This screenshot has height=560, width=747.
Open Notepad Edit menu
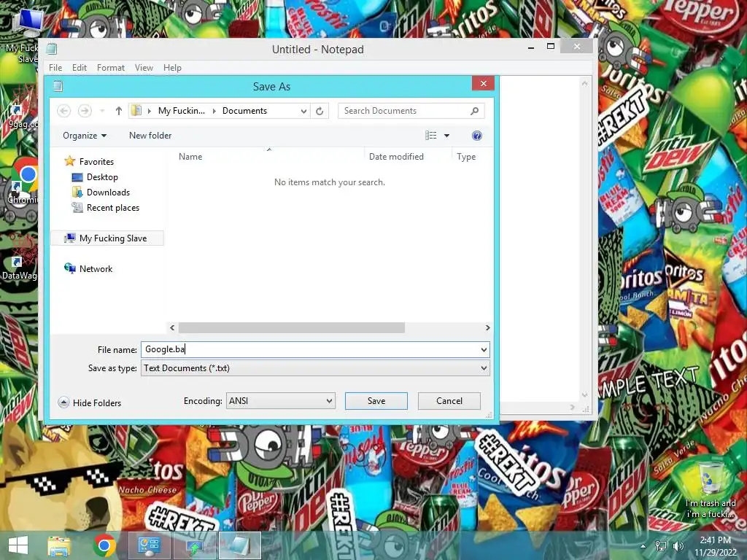pyautogui.click(x=79, y=68)
